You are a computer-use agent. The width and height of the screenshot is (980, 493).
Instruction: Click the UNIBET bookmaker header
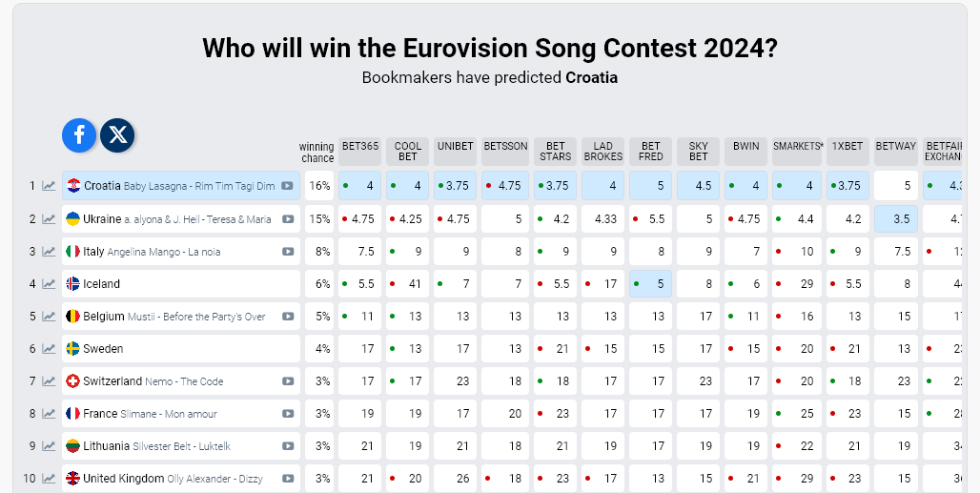pyautogui.click(x=455, y=147)
